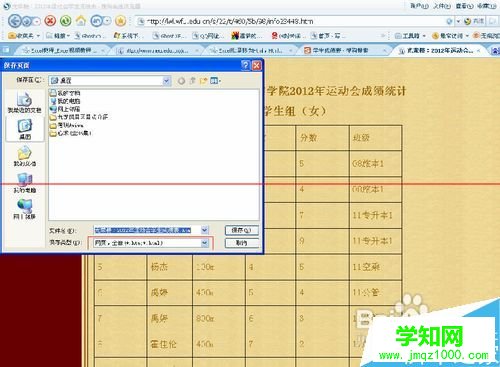Click the 百度 search box icon
500x367 pixels.
468,21
